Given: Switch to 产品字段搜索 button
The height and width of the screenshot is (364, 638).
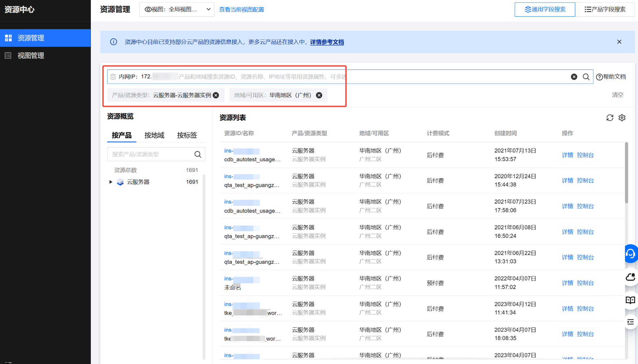Looking at the screenshot, I should [x=605, y=9].
